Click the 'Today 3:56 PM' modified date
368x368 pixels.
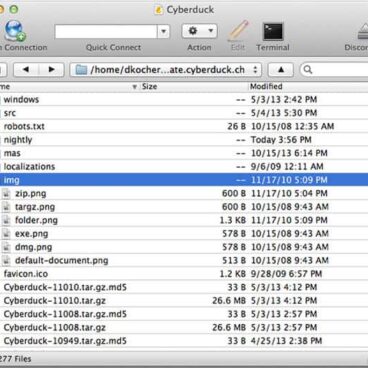click(281, 140)
